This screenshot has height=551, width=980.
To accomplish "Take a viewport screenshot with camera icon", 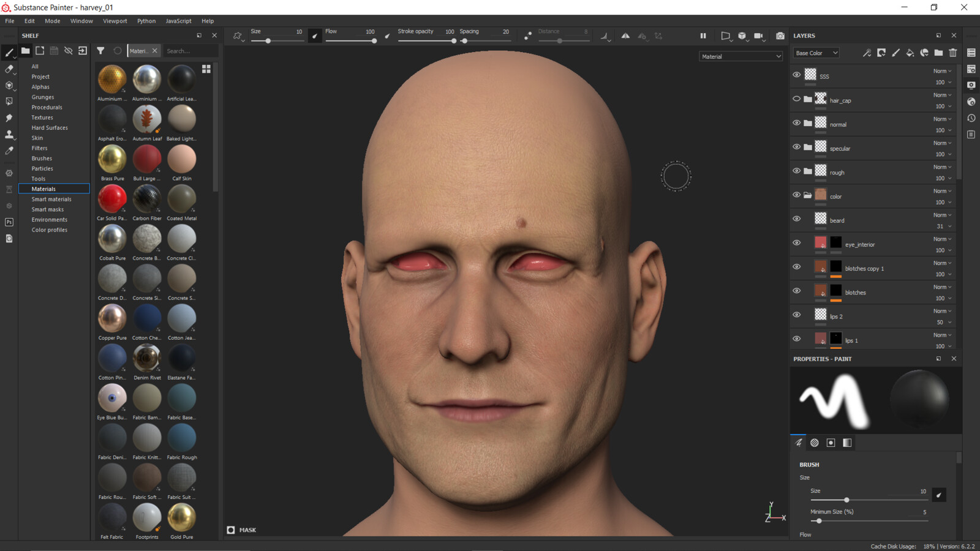I will 780,36.
